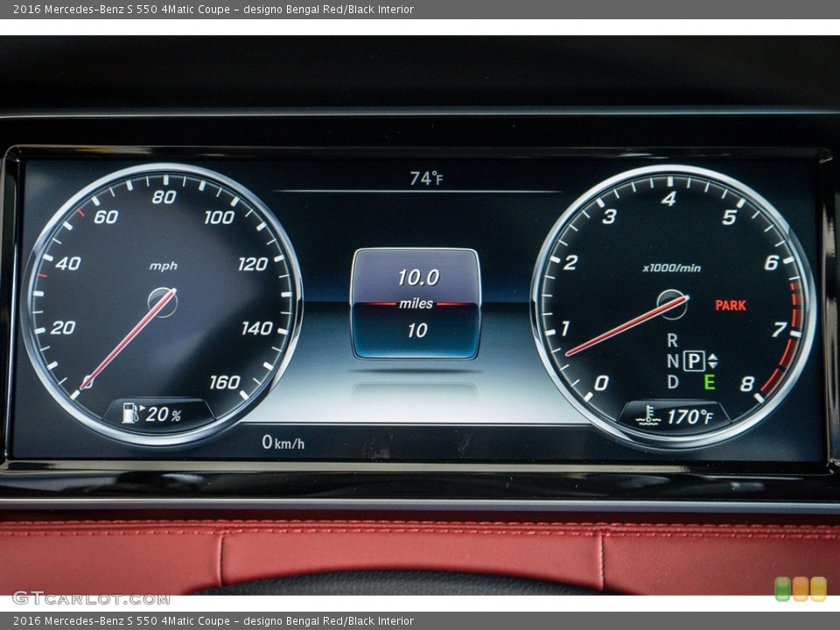Click the 160 mark on the speedometer

coord(225,382)
